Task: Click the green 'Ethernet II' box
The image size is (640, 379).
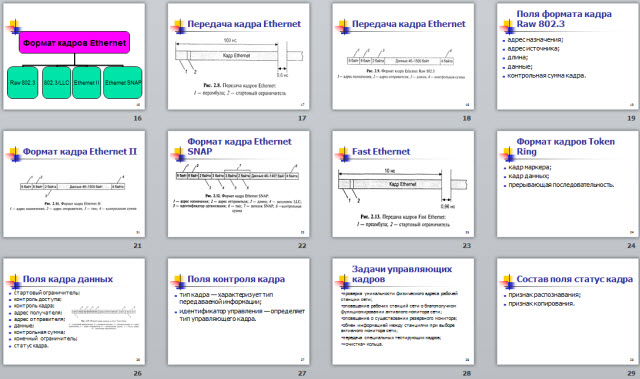Action: pos(87,82)
